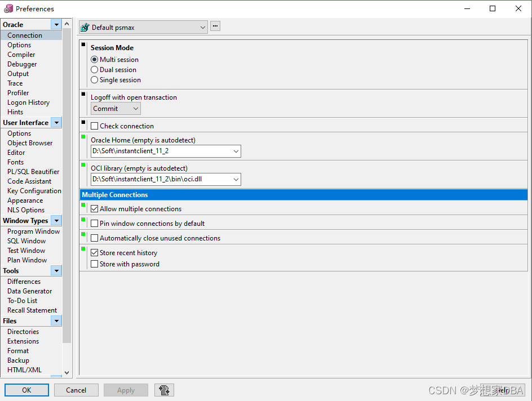Open the Code Assistant preferences page
532x401 pixels.
coord(29,181)
